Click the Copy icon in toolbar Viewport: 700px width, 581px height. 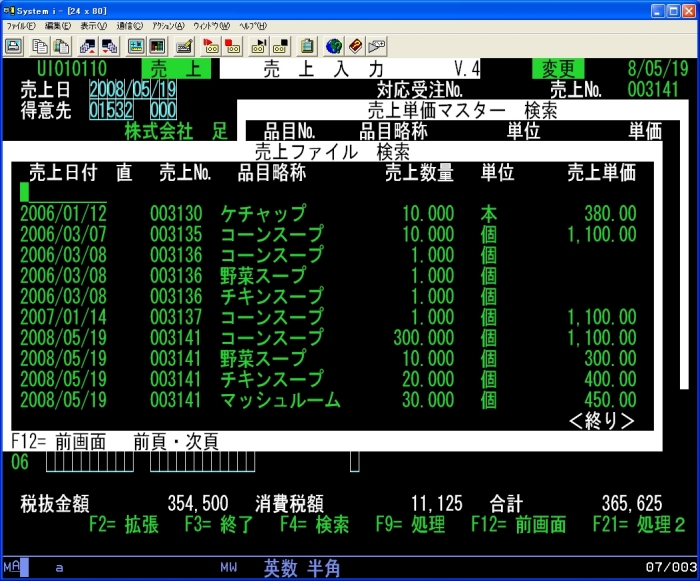click(x=40, y=45)
